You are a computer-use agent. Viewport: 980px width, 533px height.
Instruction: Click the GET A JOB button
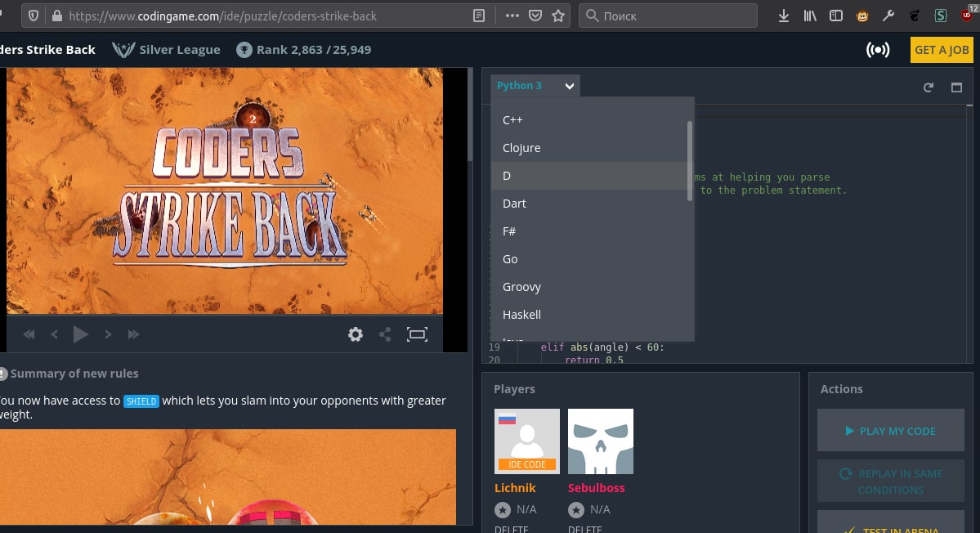[x=942, y=50]
